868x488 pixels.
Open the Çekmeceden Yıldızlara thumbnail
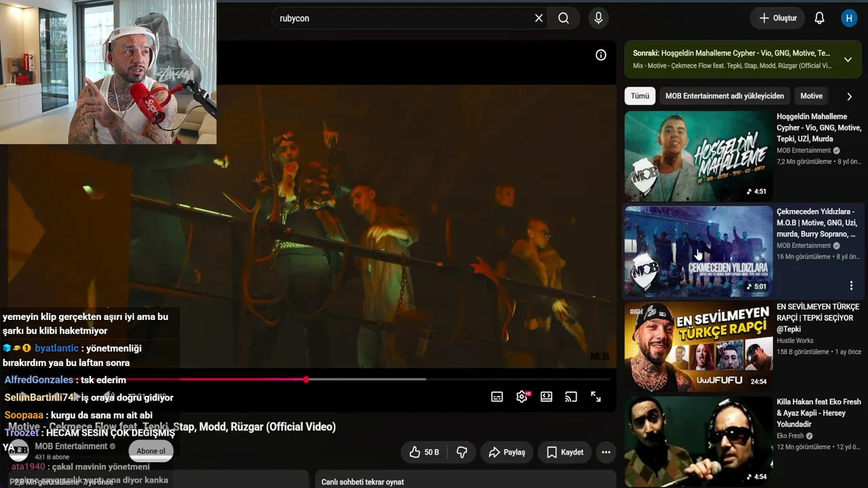(698, 251)
